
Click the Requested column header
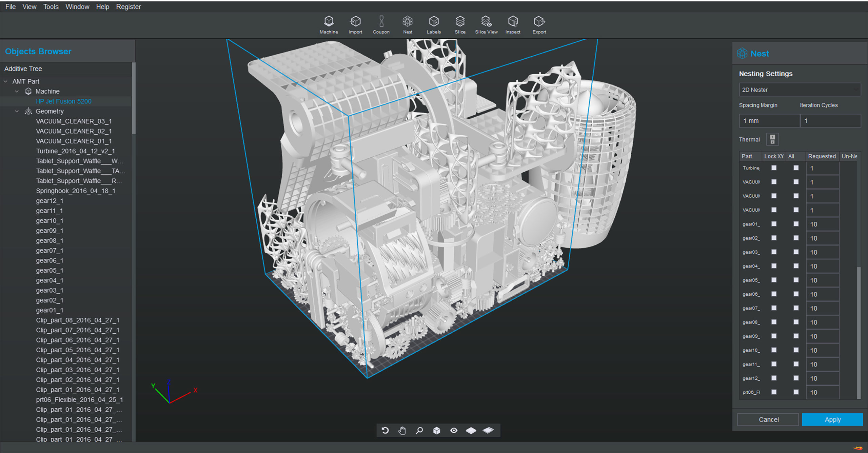point(822,156)
